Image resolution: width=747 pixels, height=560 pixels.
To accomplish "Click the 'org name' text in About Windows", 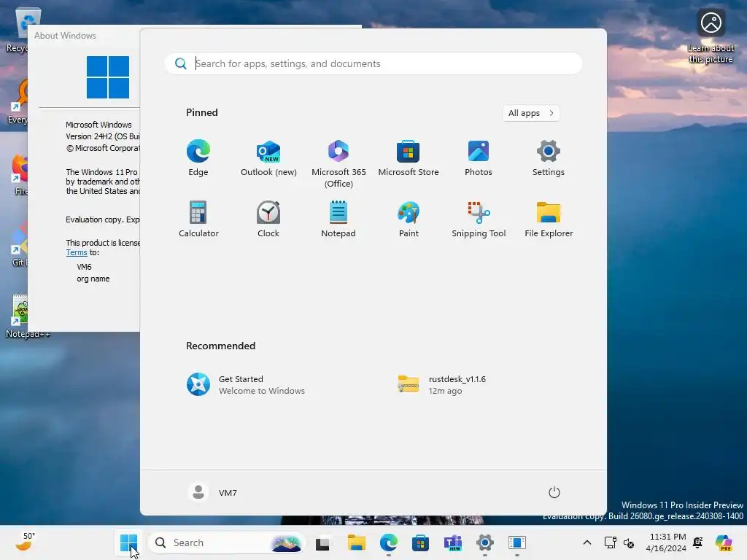I will 93,279.
